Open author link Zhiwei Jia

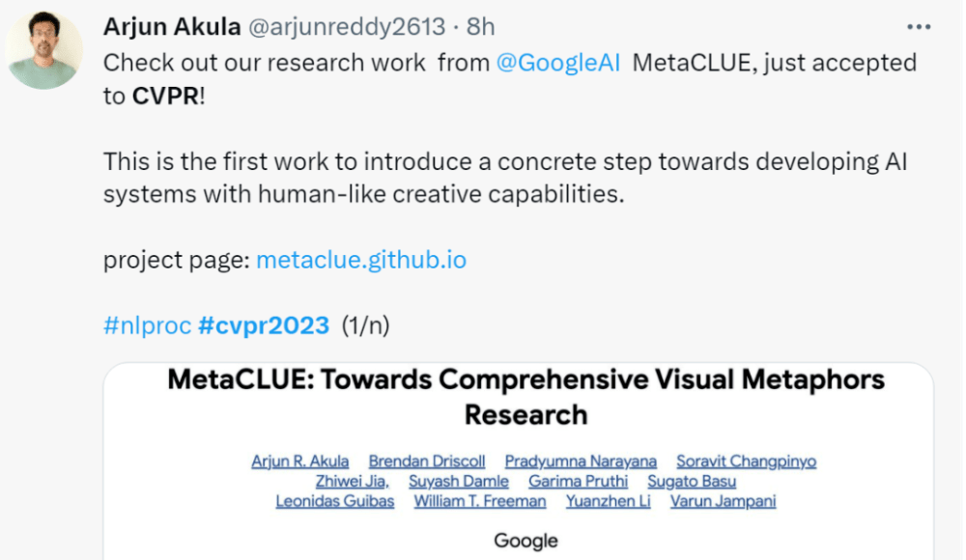tap(352, 481)
